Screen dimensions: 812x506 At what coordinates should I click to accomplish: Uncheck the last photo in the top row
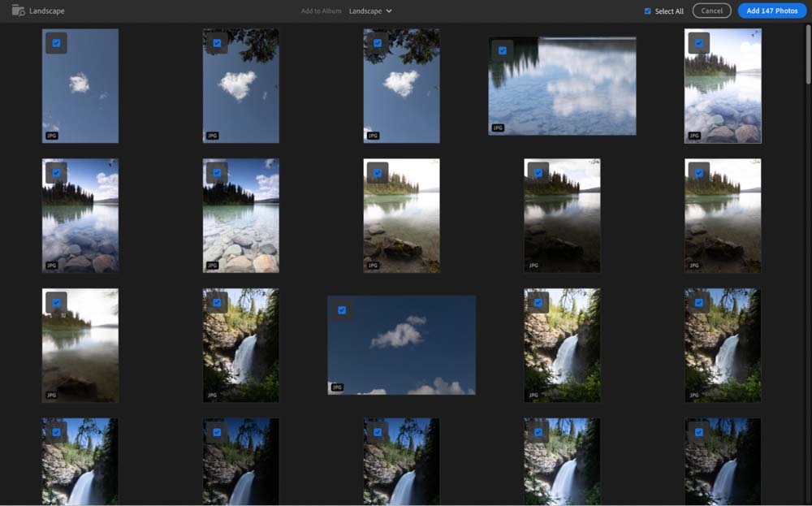pos(699,43)
